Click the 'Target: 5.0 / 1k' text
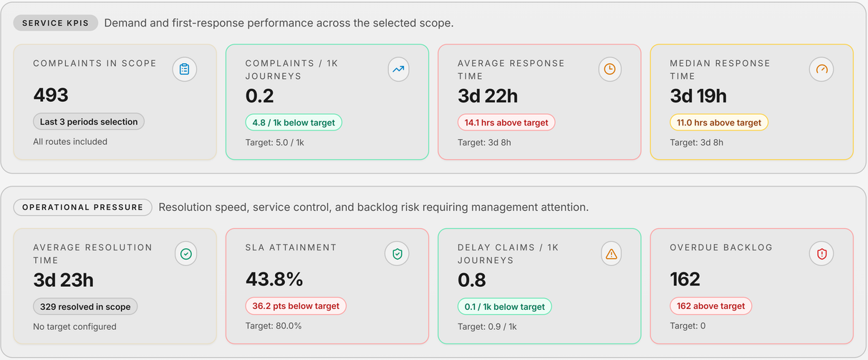The width and height of the screenshot is (868, 360). point(275,143)
